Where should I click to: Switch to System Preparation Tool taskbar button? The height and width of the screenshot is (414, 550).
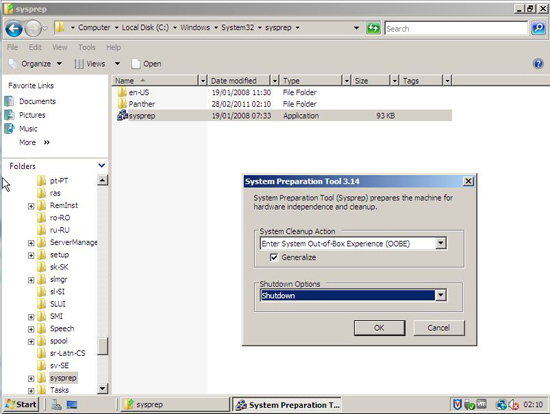(x=287, y=405)
